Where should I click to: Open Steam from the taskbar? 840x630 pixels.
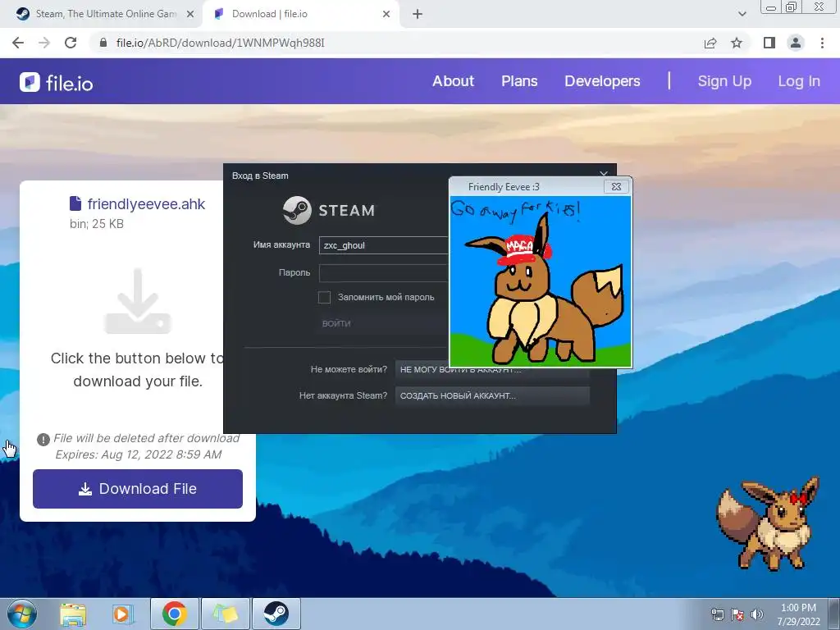[x=276, y=614]
